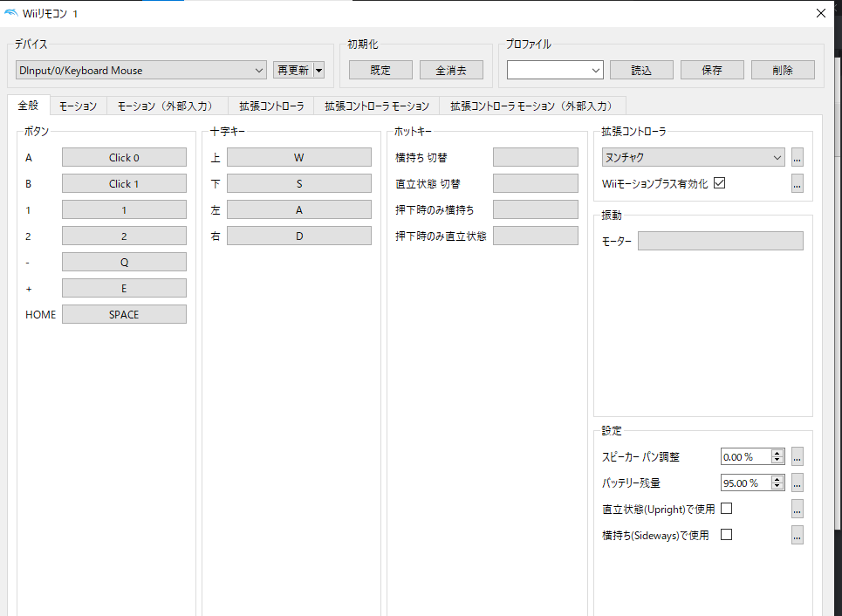Screen dimensions: 842x616
Task: Click the 保存 save profile button
Action: tap(711, 71)
